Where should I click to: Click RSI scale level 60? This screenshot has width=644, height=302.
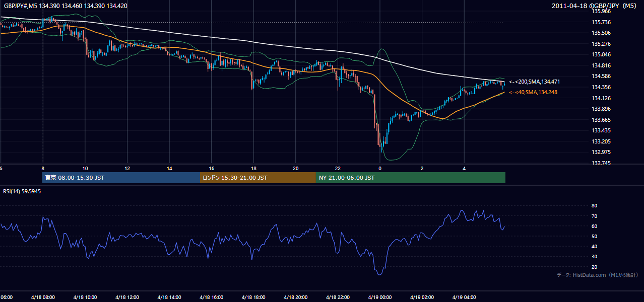[595, 226]
